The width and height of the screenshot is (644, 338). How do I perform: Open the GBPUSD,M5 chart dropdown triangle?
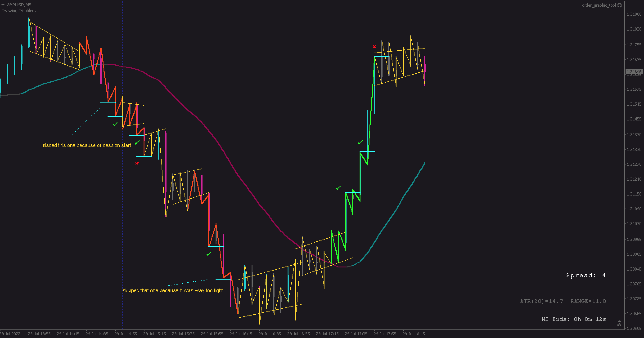click(x=3, y=5)
